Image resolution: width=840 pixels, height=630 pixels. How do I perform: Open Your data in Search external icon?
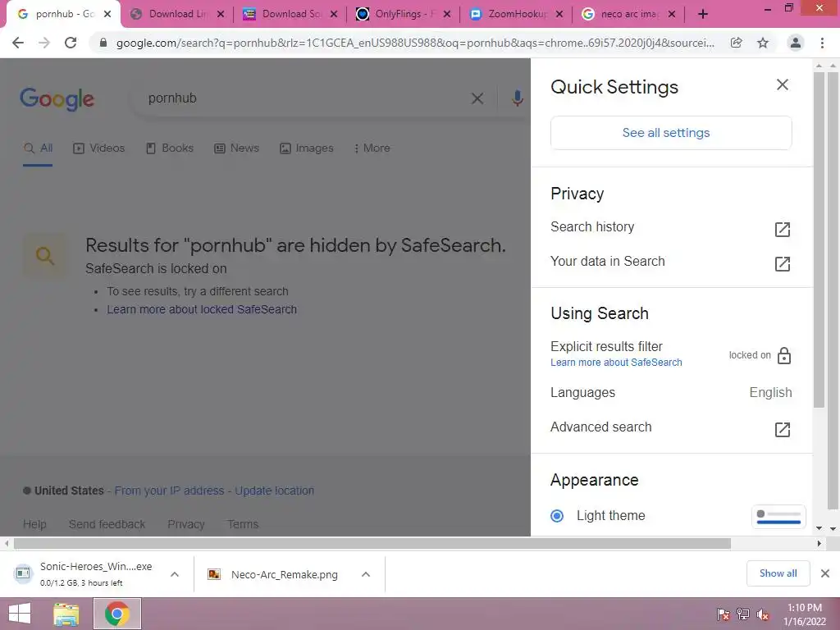[x=782, y=263]
